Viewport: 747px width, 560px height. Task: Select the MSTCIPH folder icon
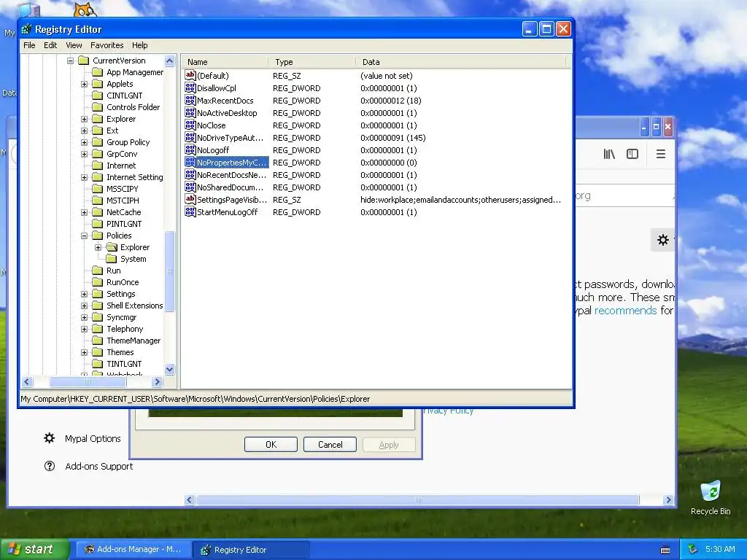[98, 201]
